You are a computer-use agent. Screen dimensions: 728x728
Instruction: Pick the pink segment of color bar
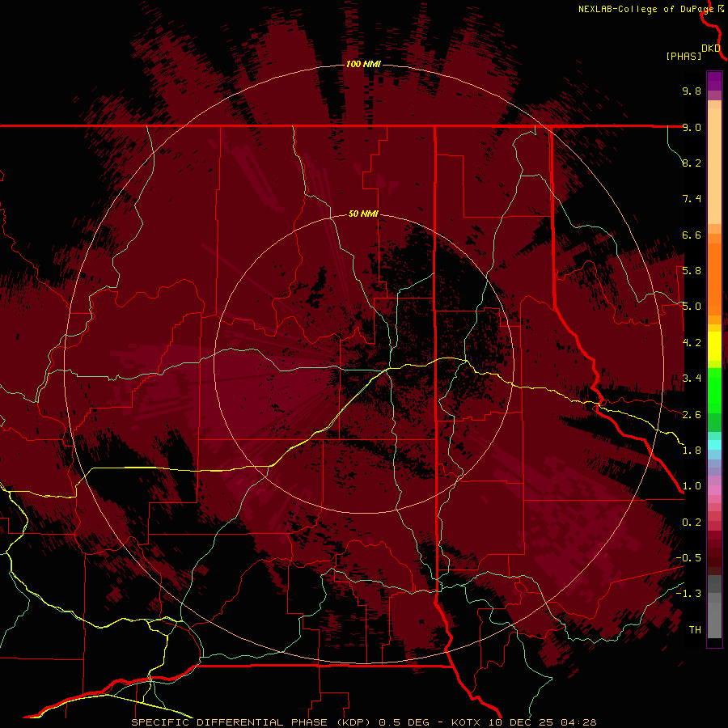[714, 490]
